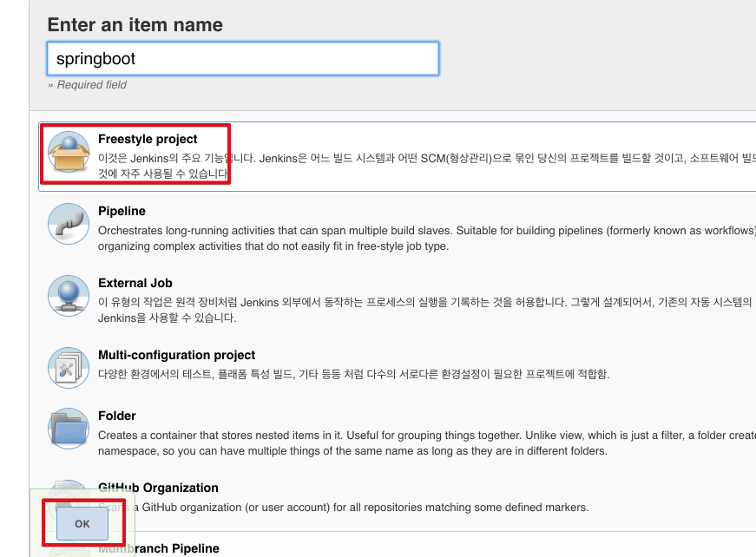756x557 pixels.
Task: Choose the External Job title
Action: point(135,283)
